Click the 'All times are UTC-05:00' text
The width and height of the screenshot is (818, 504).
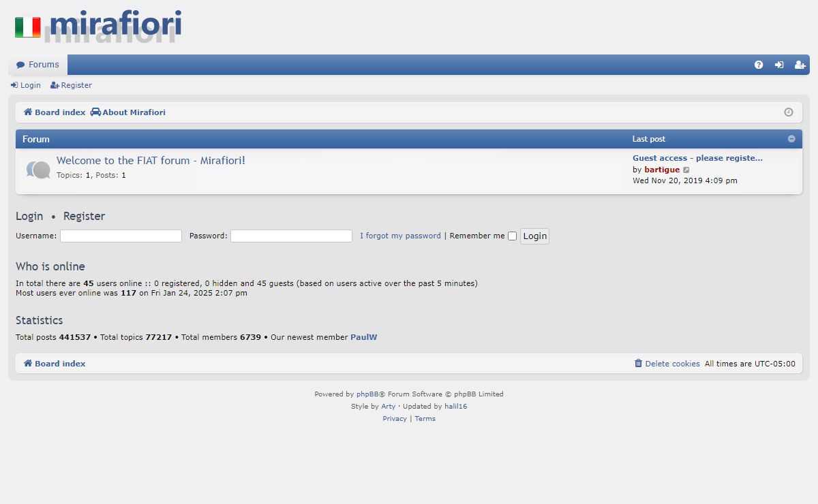(750, 364)
